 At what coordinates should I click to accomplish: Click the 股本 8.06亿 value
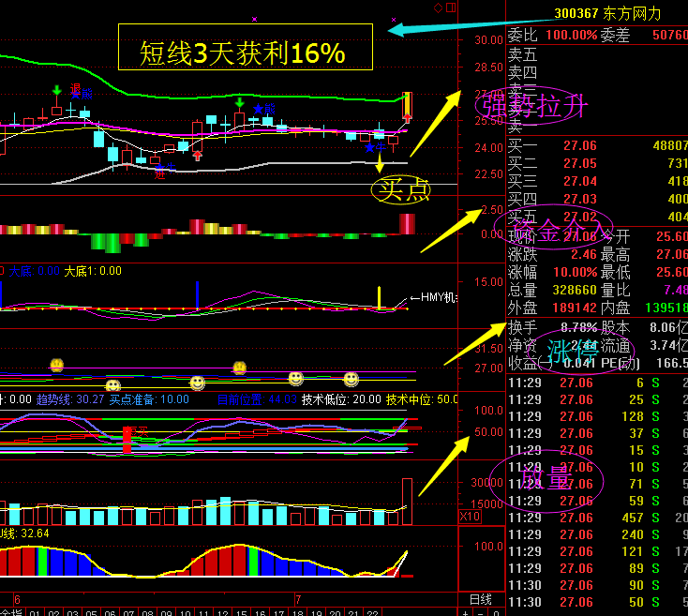[x=668, y=328]
